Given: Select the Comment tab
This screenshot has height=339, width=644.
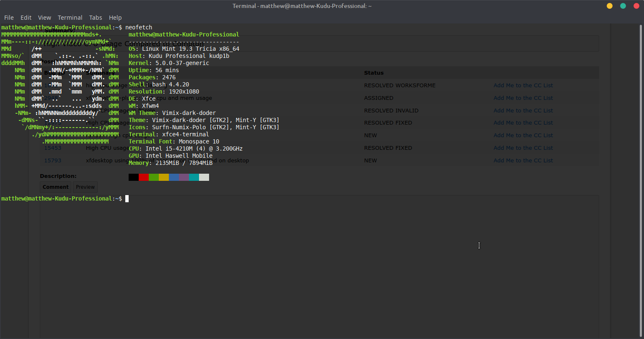Looking at the screenshot, I should 55,187.
